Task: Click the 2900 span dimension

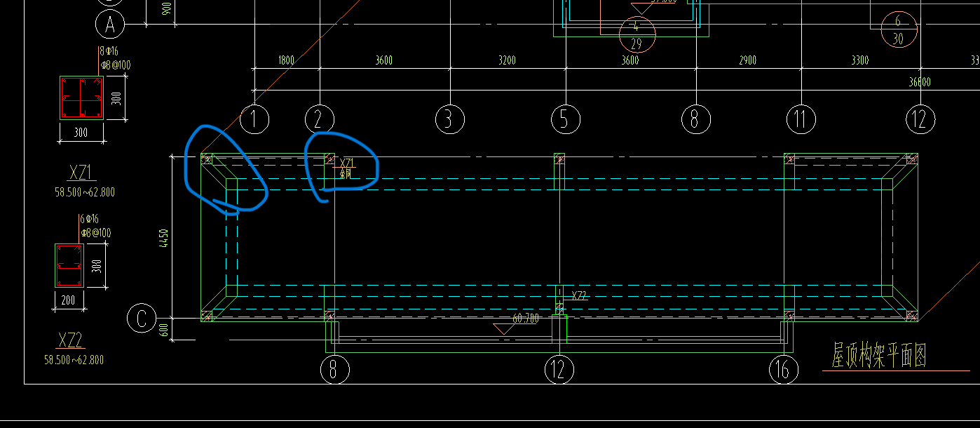Action: [748, 60]
